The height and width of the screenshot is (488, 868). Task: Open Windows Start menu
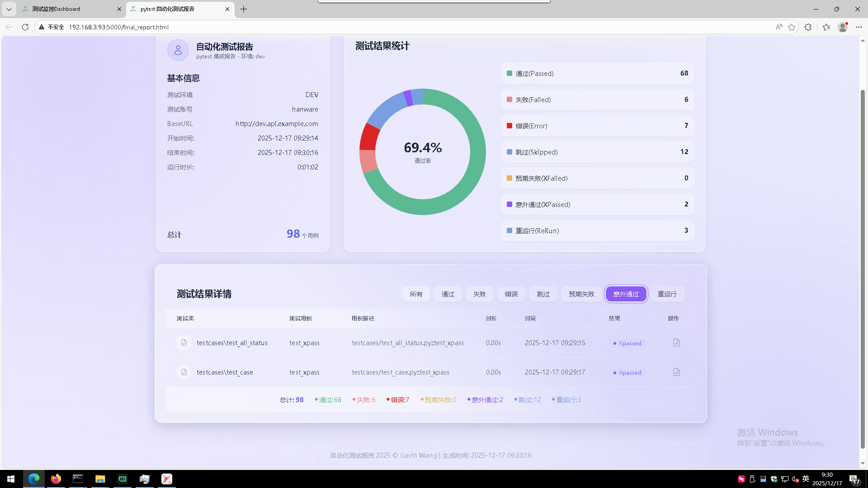(11, 479)
